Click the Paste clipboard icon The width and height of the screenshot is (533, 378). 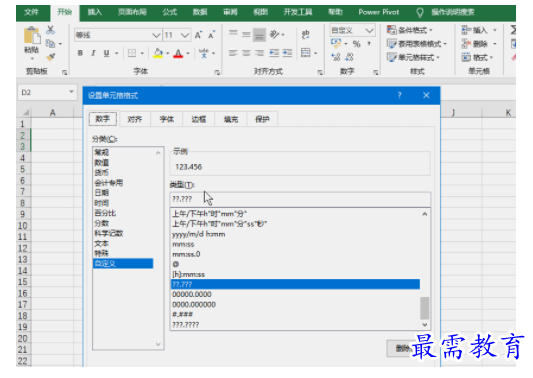click(x=32, y=35)
